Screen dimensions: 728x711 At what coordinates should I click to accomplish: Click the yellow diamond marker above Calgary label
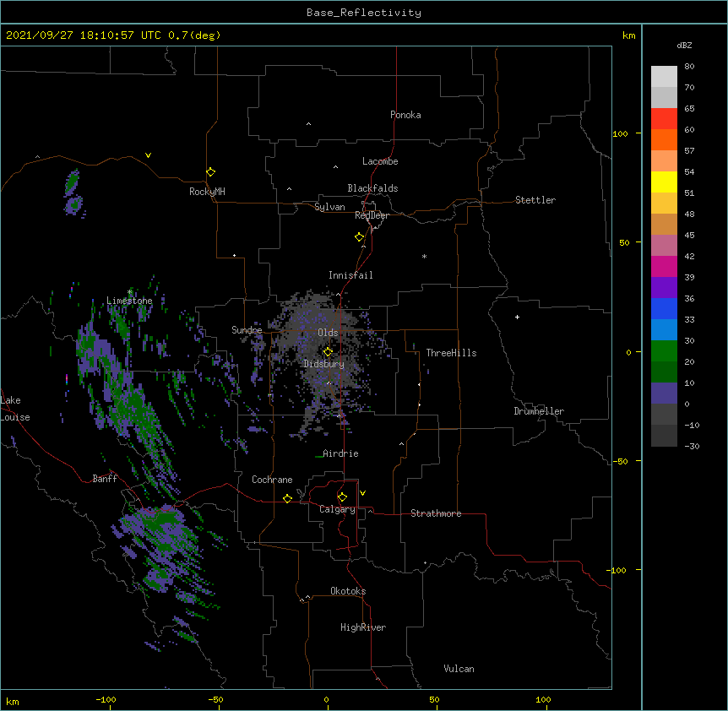coord(342,497)
